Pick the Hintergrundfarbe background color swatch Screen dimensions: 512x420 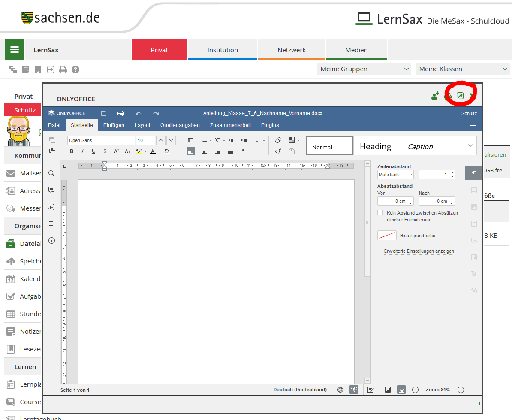[387, 236]
